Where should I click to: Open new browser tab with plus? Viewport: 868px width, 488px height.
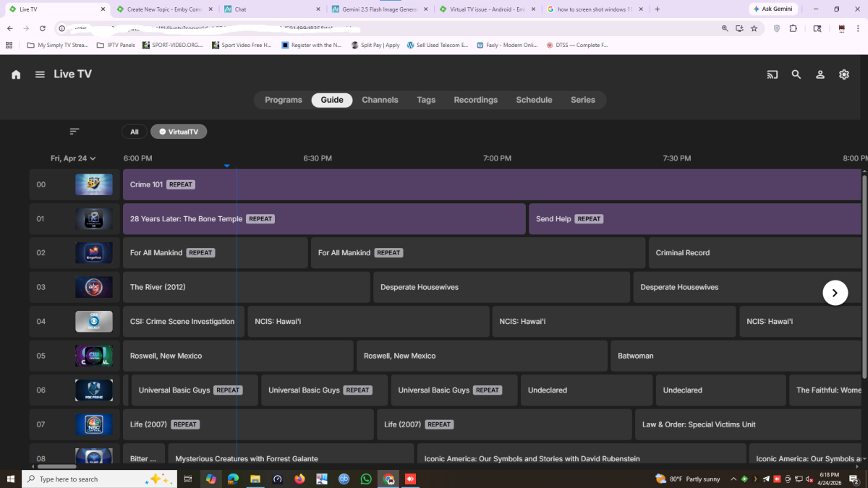click(658, 9)
